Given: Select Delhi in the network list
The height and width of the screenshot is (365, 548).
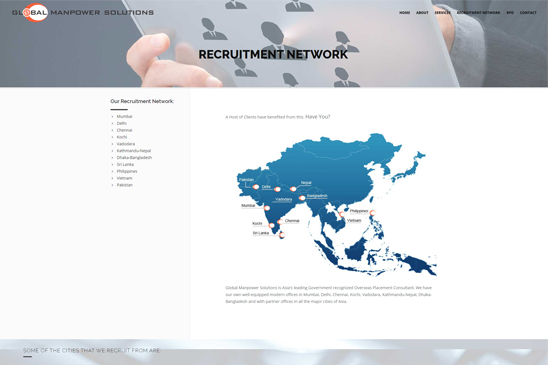Looking at the screenshot, I should pyautogui.click(x=122, y=123).
